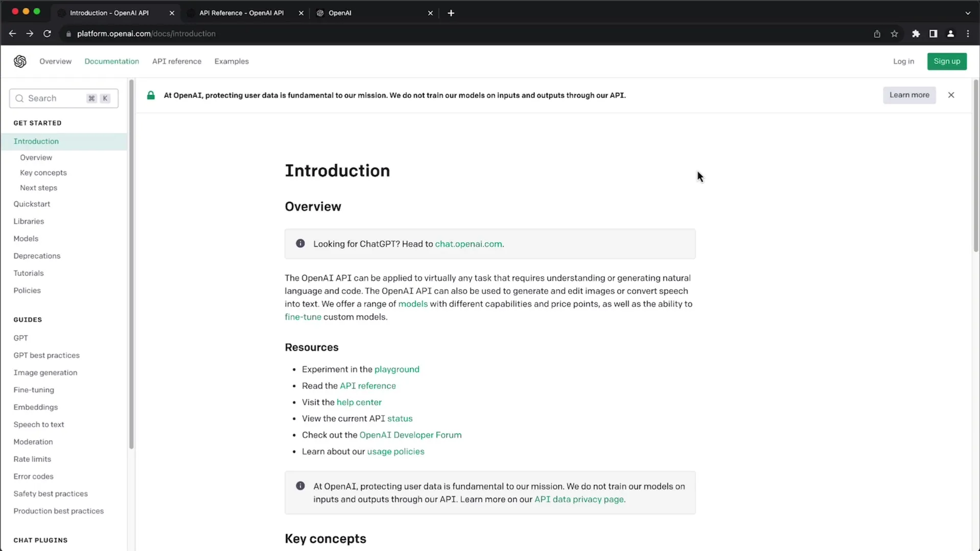Open the Image generation guide
The width and height of the screenshot is (980, 551).
tap(45, 373)
